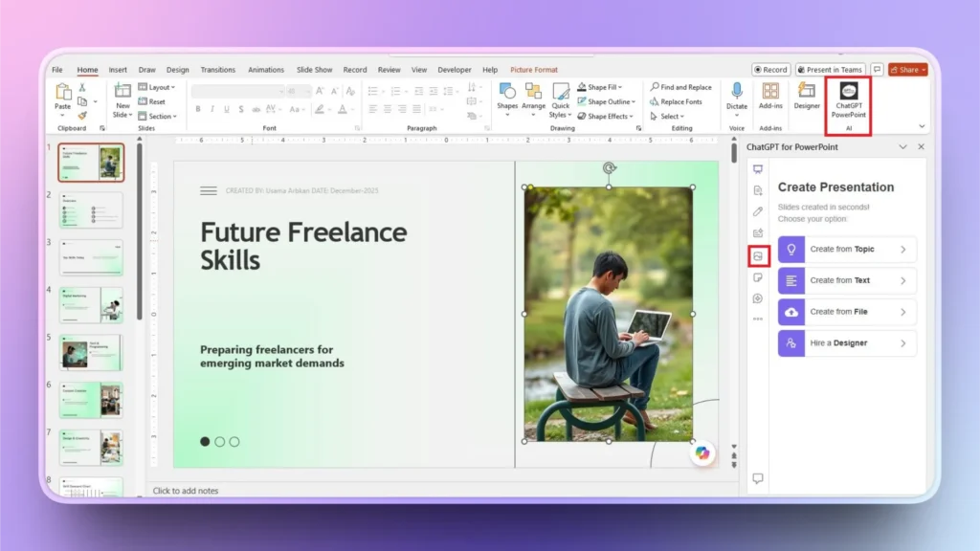The width and height of the screenshot is (980, 551).
Task: Click Hire a Designer
Action: coord(846,342)
